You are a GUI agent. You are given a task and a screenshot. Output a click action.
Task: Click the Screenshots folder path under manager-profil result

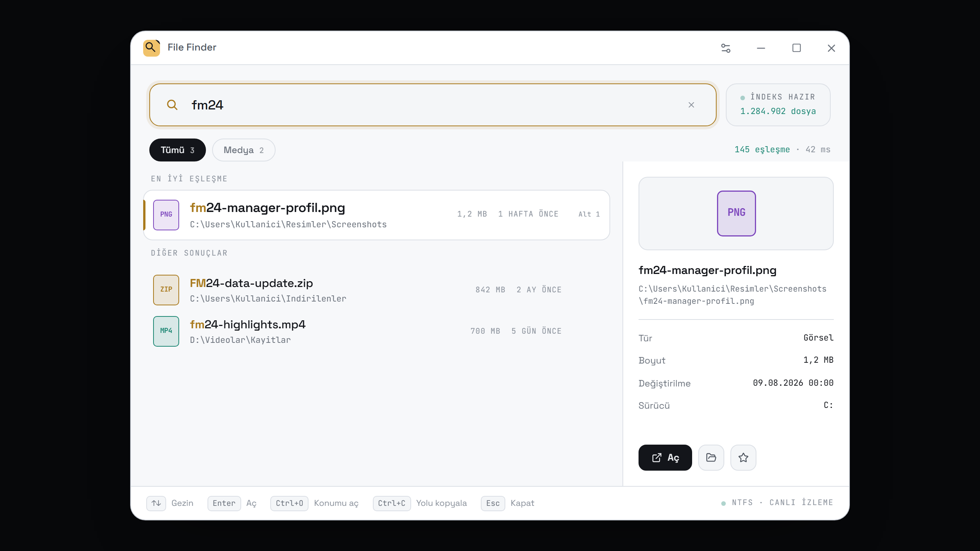[288, 225]
